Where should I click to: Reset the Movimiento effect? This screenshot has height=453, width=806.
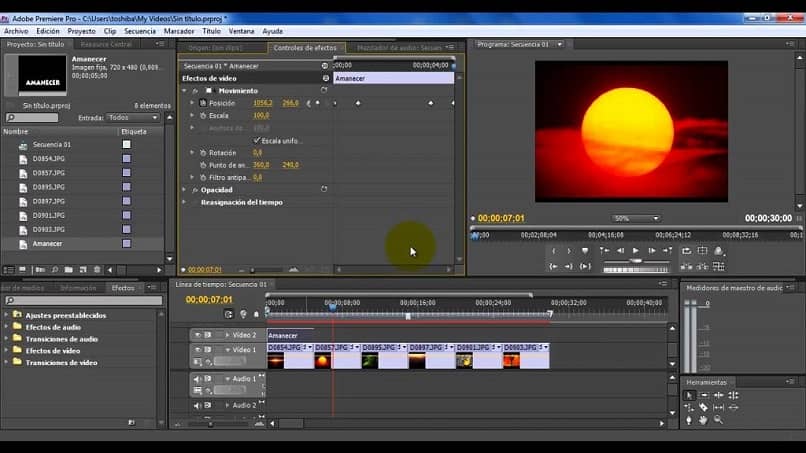click(x=324, y=91)
